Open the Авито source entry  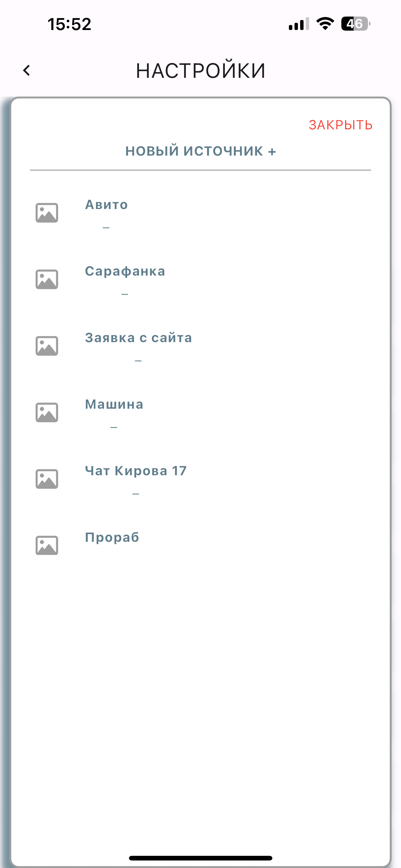pyautogui.click(x=201, y=212)
